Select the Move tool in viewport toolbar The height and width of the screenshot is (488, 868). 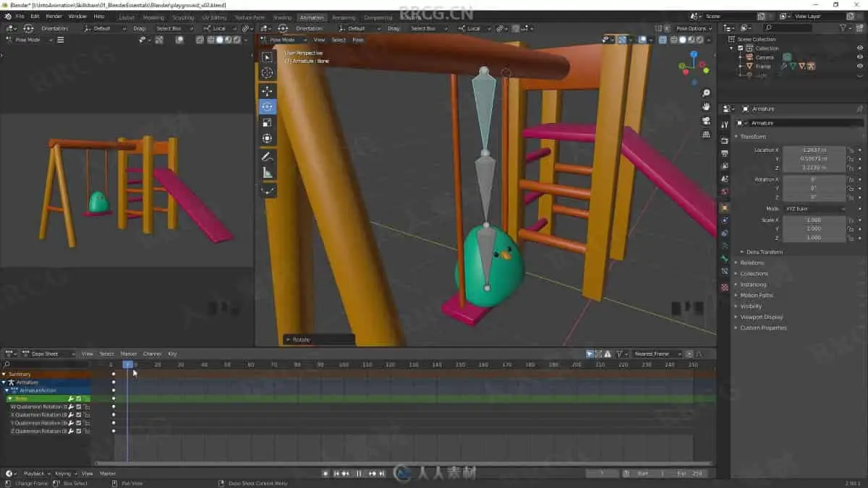point(267,91)
